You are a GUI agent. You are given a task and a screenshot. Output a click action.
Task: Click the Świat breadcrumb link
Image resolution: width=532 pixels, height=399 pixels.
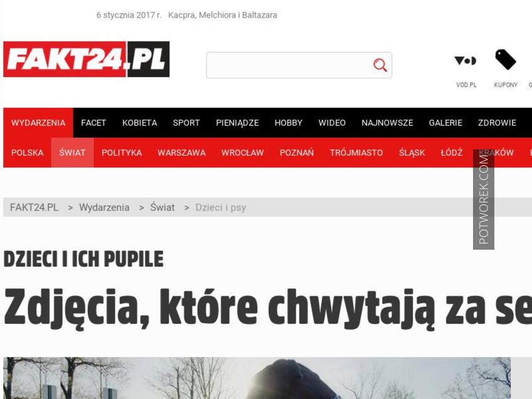[x=162, y=207]
